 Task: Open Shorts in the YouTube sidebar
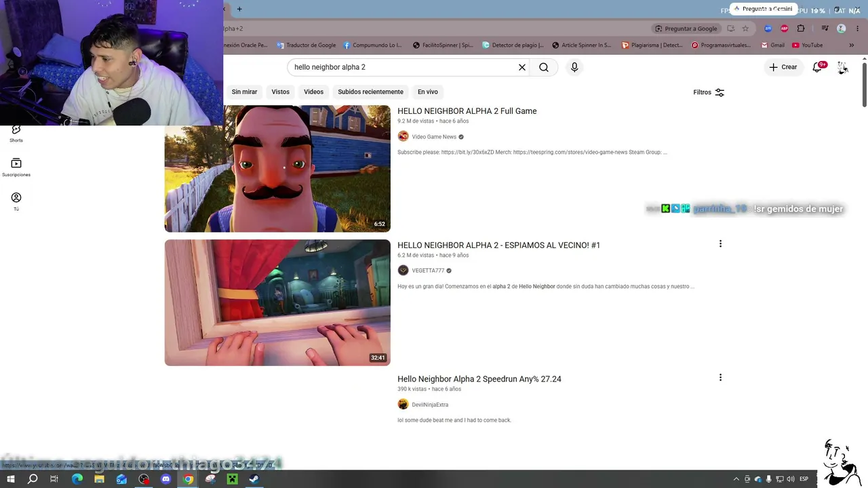coord(16,134)
